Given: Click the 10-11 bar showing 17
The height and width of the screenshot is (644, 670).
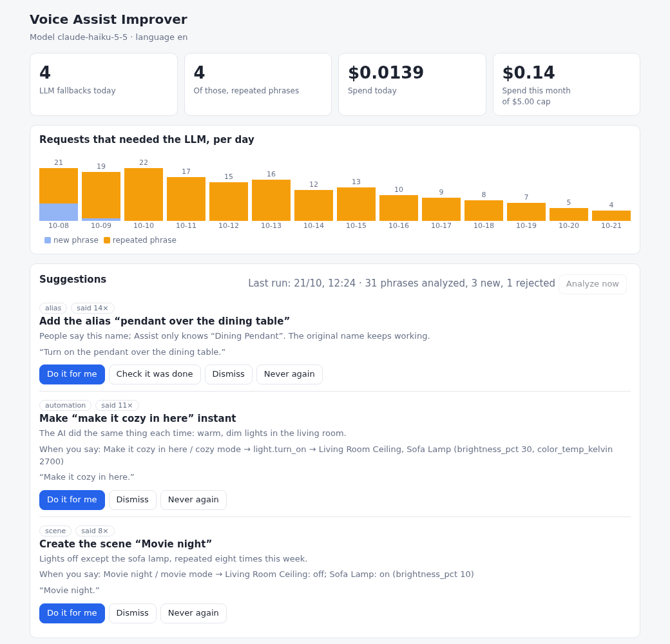Looking at the screenshot, I should pyautogui.click(x=186, y=199).
